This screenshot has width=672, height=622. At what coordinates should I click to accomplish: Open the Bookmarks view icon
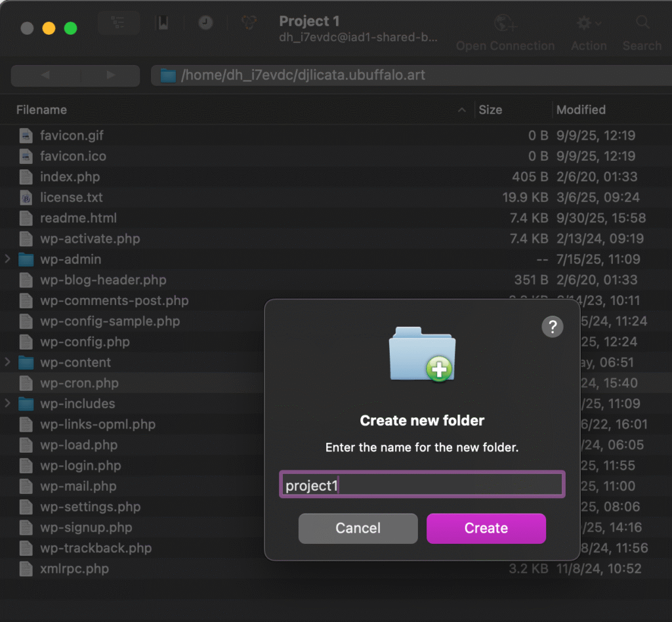pos(161,23)
